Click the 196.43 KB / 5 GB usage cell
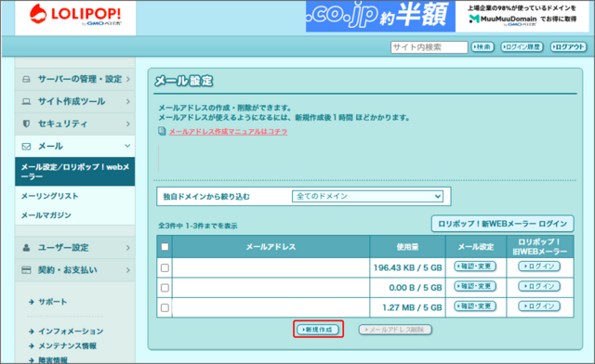Screen dimensions: 595x364 (x=407, y=267)
